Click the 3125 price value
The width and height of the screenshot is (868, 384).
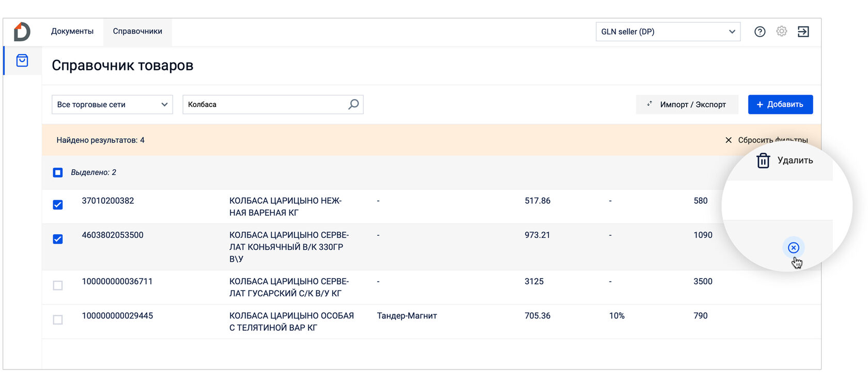(534, 281)
